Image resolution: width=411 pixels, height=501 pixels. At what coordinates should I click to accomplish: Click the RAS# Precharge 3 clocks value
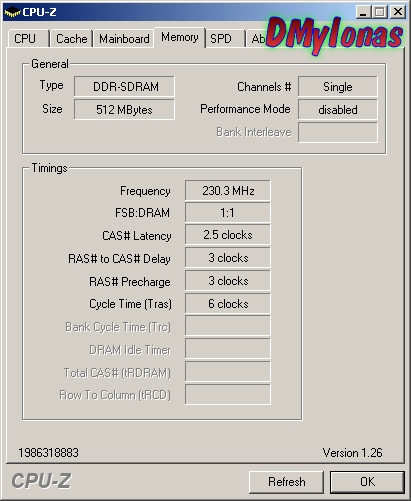(228, 281)
